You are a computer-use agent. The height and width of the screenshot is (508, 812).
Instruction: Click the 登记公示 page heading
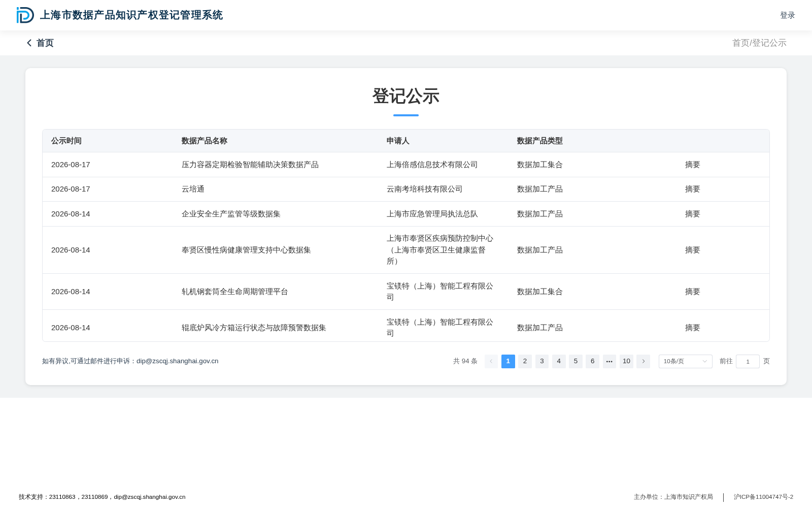pos(406,96)
